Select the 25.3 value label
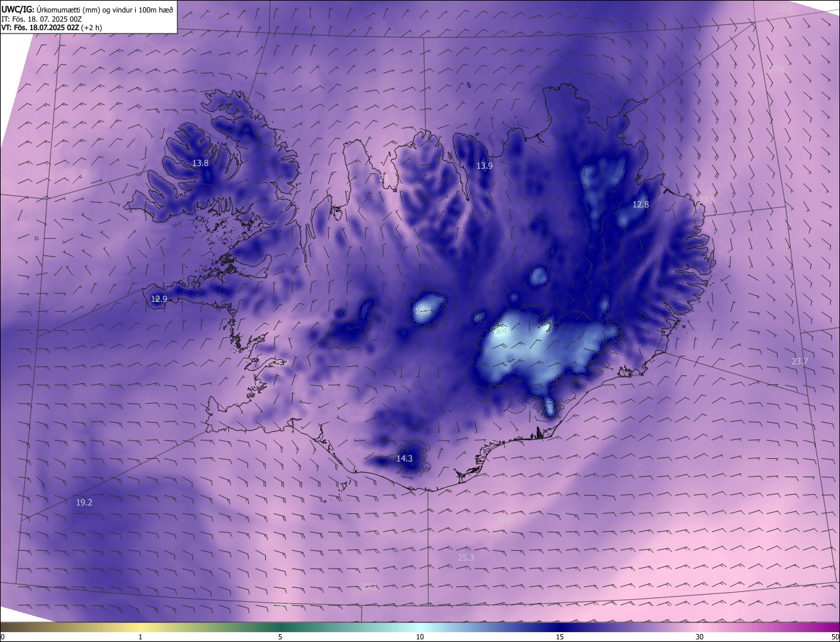This screenshot has height=642, width=840. pyautogui.click(x=466, y=557)
